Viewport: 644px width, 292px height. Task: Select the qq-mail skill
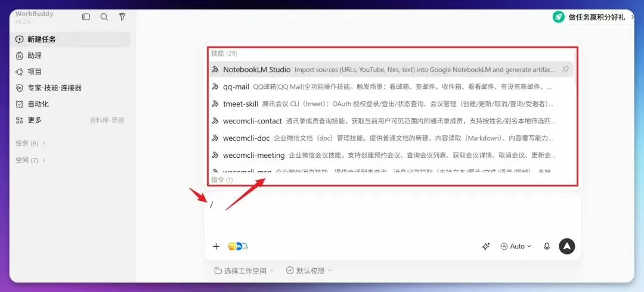pyautogui.click(x=391, y=86)
